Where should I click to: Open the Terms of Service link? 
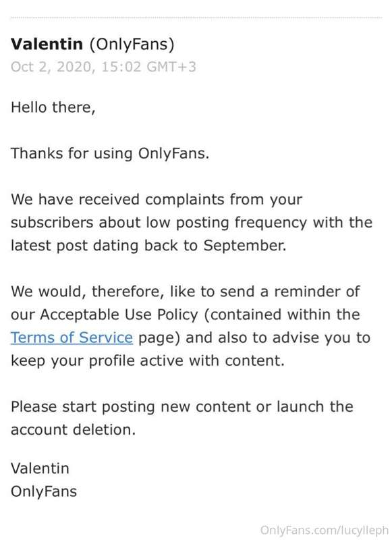pos(72,337)
